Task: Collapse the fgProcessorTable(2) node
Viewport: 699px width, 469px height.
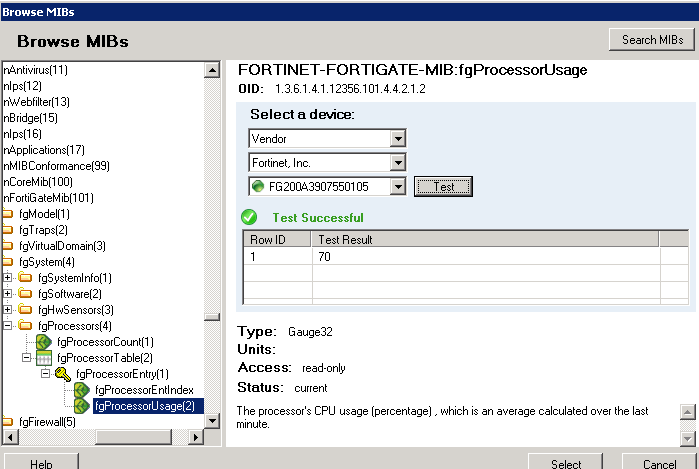Action: point(26,358)
